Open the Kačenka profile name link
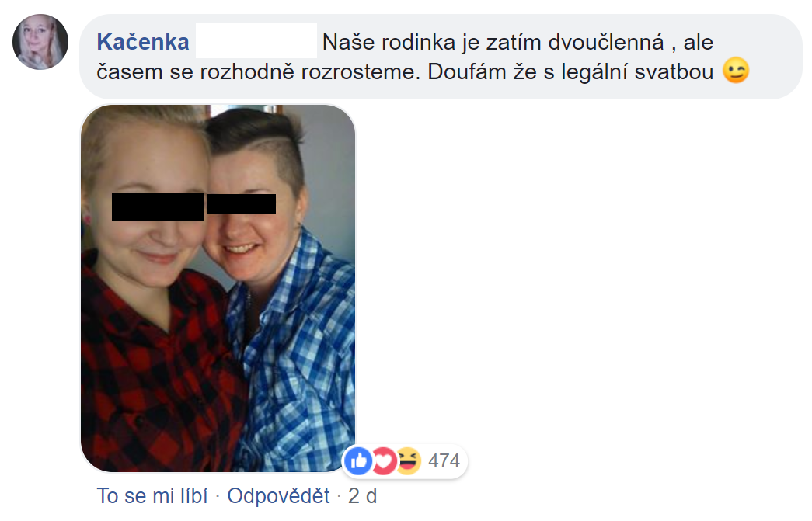The image size is (812, 521). (143, 42)
